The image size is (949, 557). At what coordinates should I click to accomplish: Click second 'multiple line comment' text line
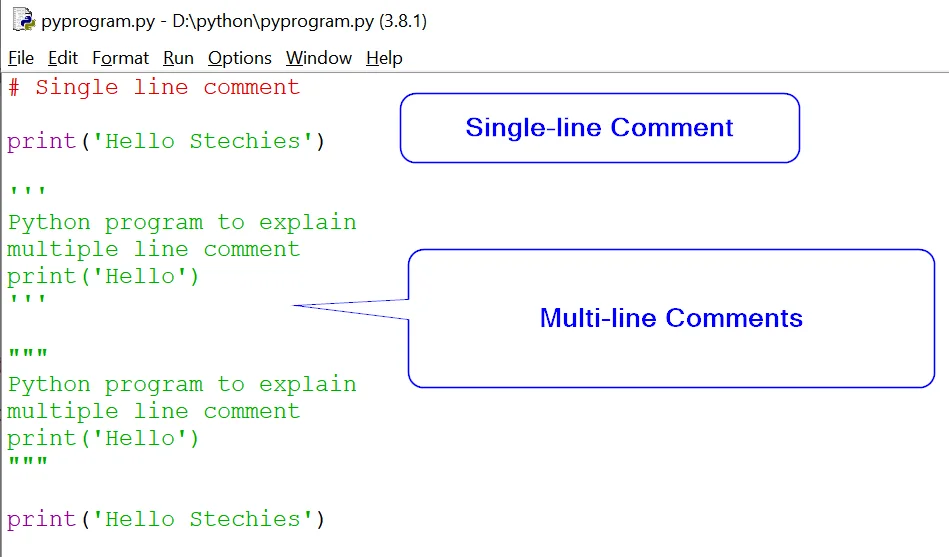(153, 411)
